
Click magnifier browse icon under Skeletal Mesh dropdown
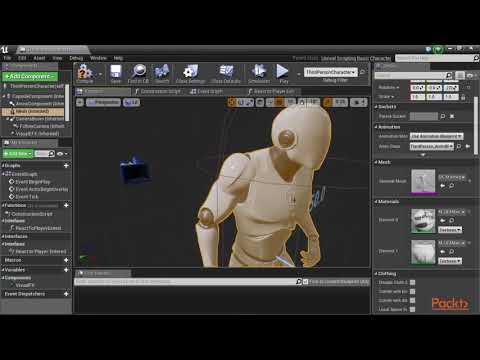coord(451,186)
